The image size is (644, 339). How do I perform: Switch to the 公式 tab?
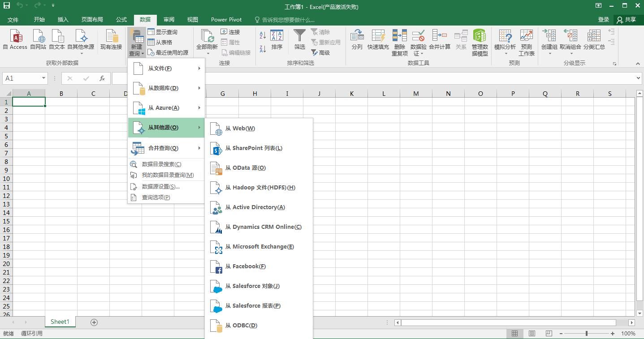click(121, 20)
